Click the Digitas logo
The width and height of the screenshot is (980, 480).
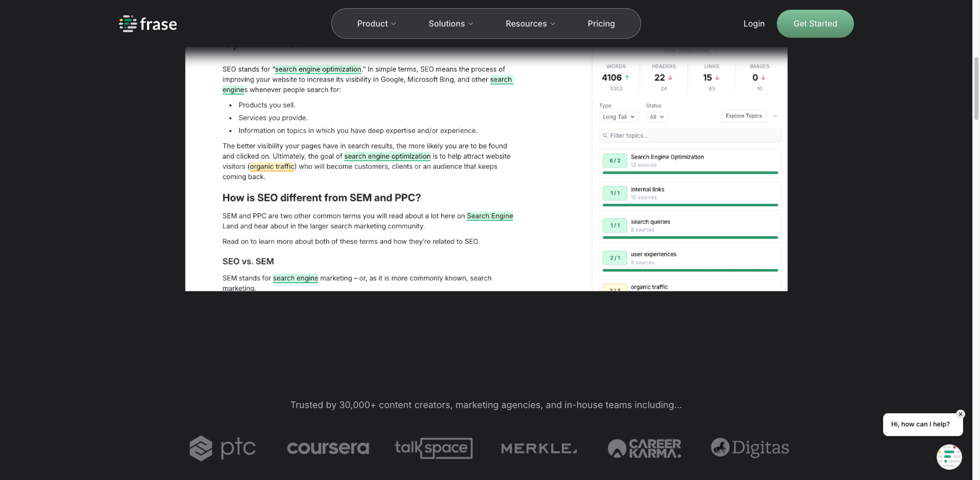click(750, 448)
